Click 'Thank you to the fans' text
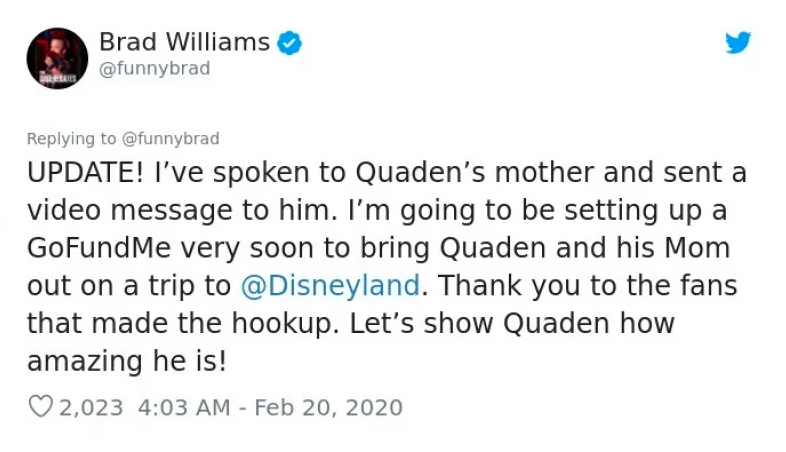The image size is (786, 452). click(x=588, y=286)
